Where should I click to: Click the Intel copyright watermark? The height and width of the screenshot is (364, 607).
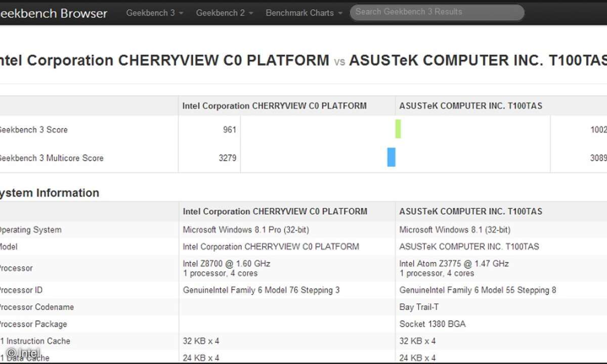pos(23,353)
